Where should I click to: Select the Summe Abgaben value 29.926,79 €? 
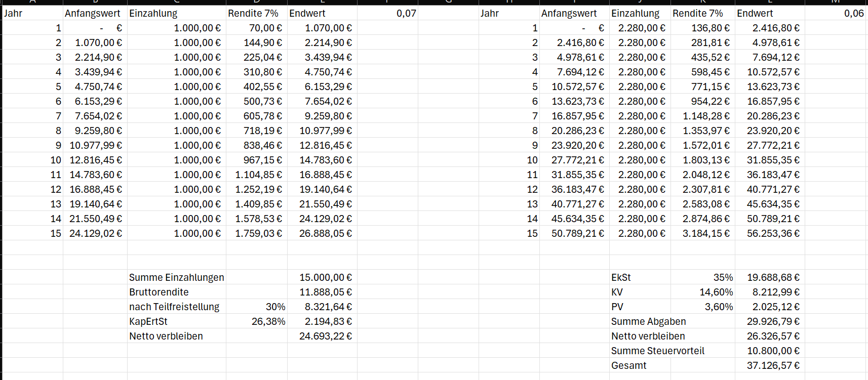click(770, 321)
